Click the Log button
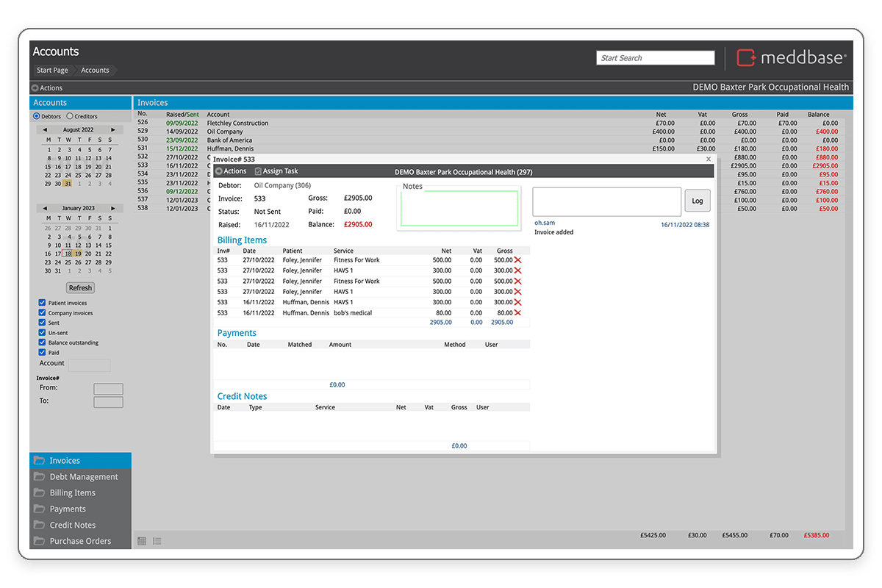The height and width of the screenshot is (588, 882). 698,201
